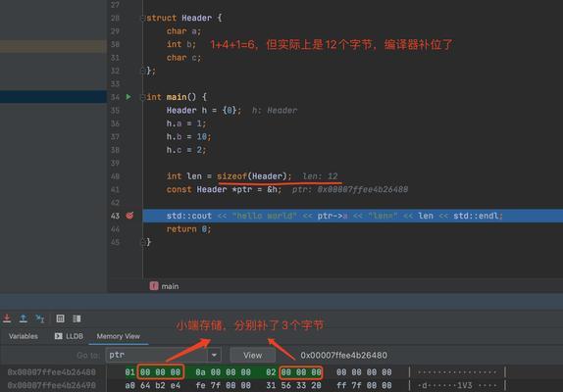Click the 'char c;' struct member line
Image resolution: width=563 pixels, height=392 pixels.
pos(183,58)
